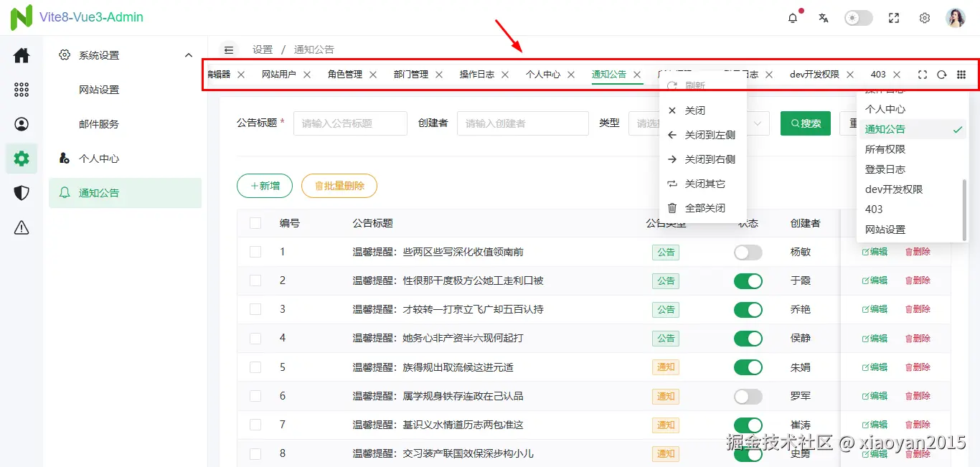980x467 pixels.
Task: Select 网站设置 in tab dropdown list
Action: click(x=913, y=230)
